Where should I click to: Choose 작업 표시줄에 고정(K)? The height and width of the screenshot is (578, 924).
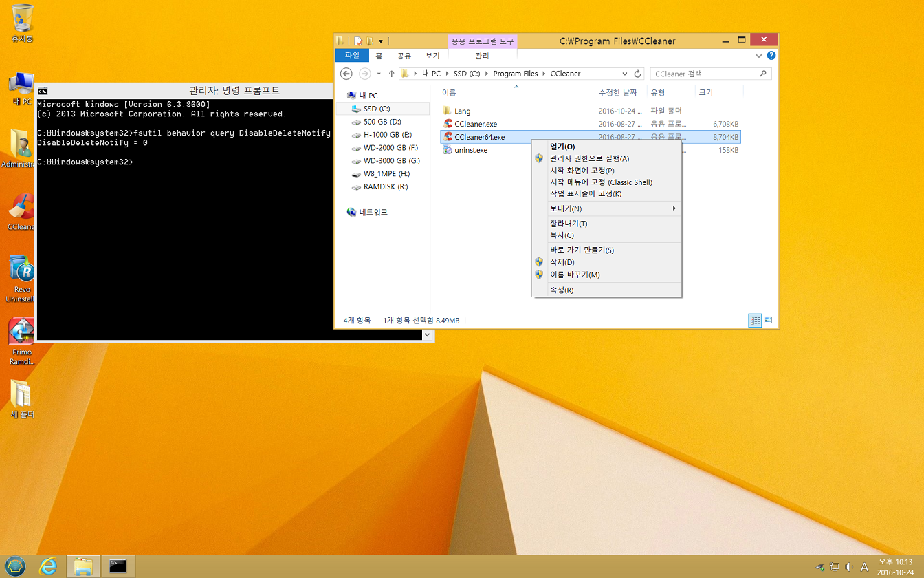tap(608, 194)
